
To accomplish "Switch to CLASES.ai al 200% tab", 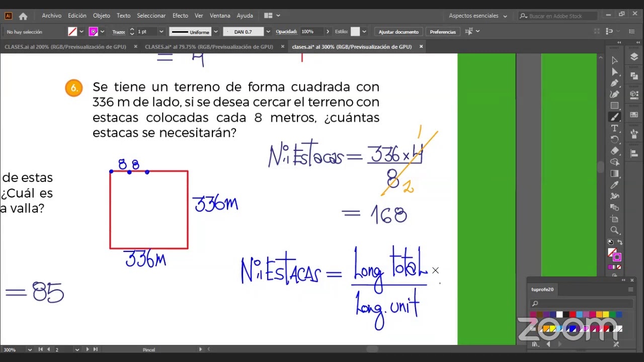I will [65, 47].
